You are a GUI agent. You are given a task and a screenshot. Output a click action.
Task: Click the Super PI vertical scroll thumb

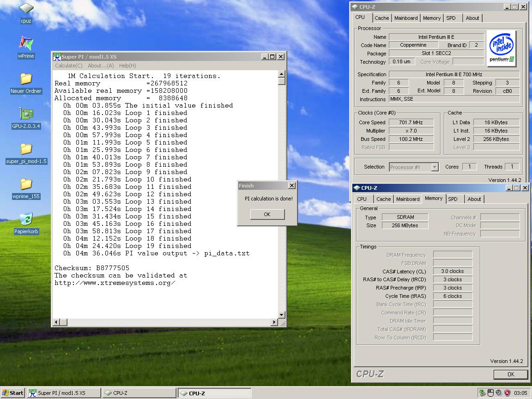[281, 81]
